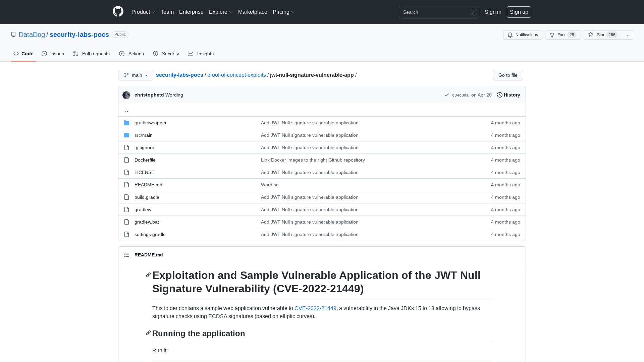Open the gradlew.bat file
Screen dimensions: 644x362
pyautogui.click(x=147, y=222)
